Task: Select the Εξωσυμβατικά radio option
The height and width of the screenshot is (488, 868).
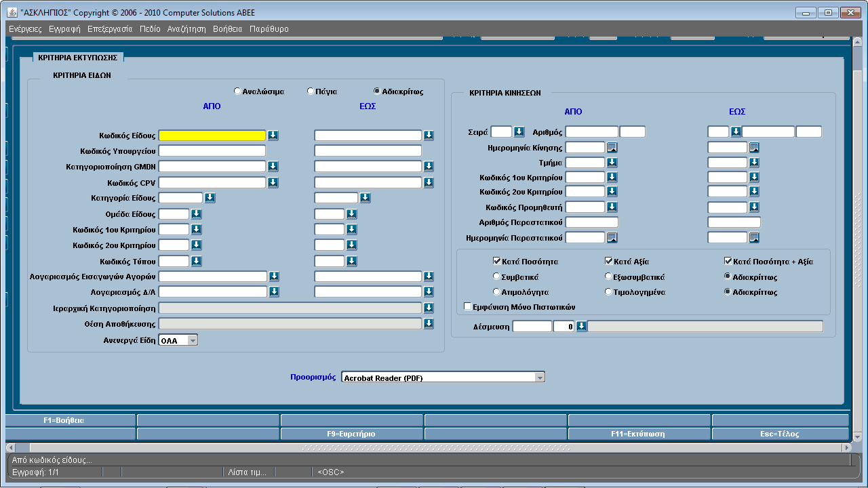Action: pos(608,277)
